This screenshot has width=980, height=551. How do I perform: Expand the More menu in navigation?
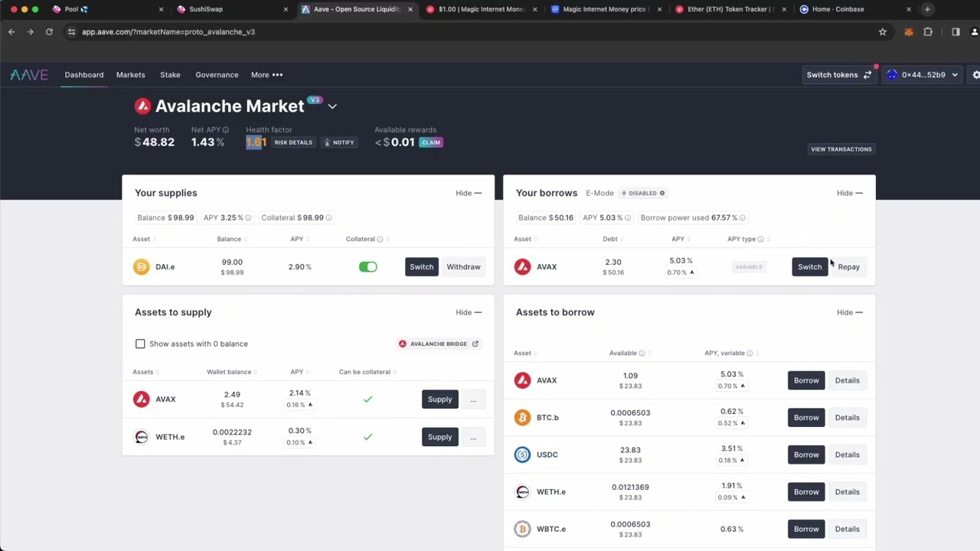tap(266, 75)
